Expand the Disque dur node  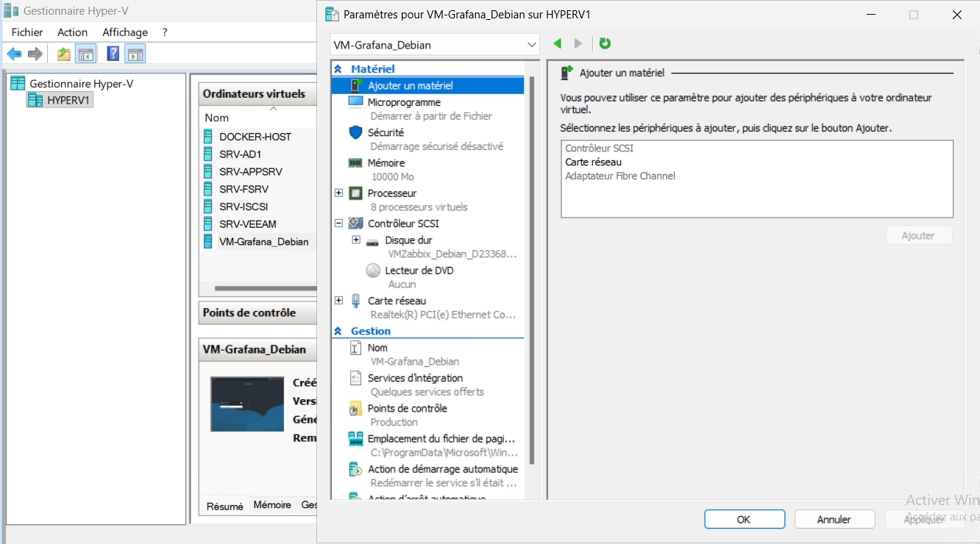tap(356, 240)
